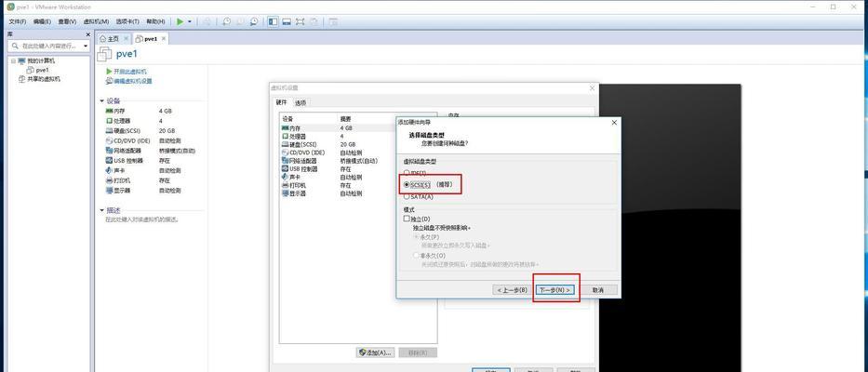Select 声卡 row in settings dialog list

tap(338, 177)
